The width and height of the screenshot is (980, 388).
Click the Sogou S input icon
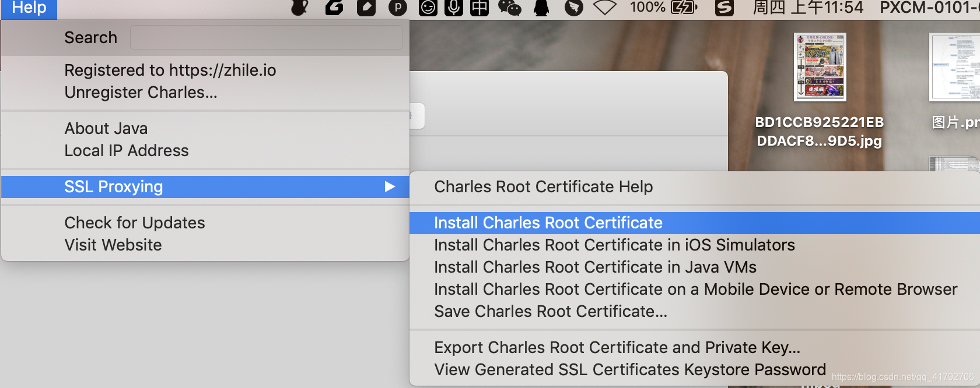(x=724, y=8)
